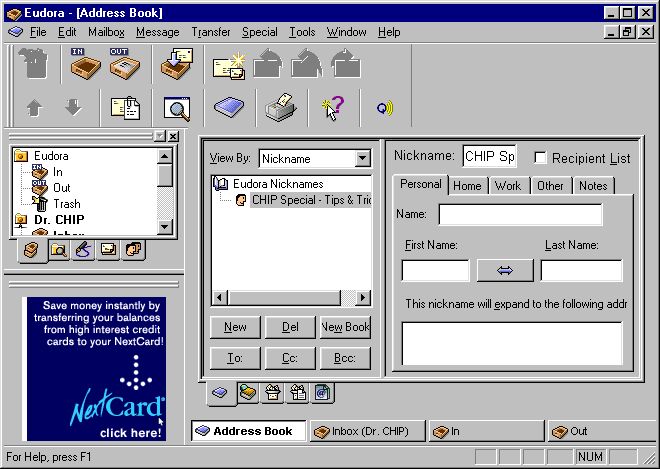Image resolution: width=660 pixels, height=469 pixels.
Task: Click the Nickname input field
Action: pos(489,156)
